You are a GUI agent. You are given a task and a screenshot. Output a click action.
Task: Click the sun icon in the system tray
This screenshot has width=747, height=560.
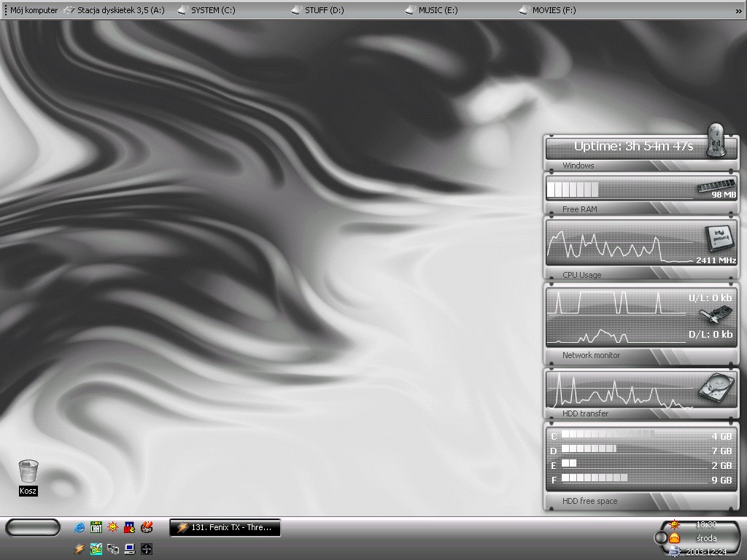point(675,525)
